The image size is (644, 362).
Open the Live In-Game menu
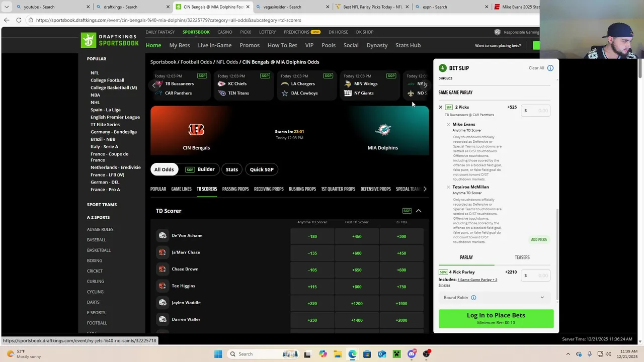pyautogui.click(x=215, y=45)
